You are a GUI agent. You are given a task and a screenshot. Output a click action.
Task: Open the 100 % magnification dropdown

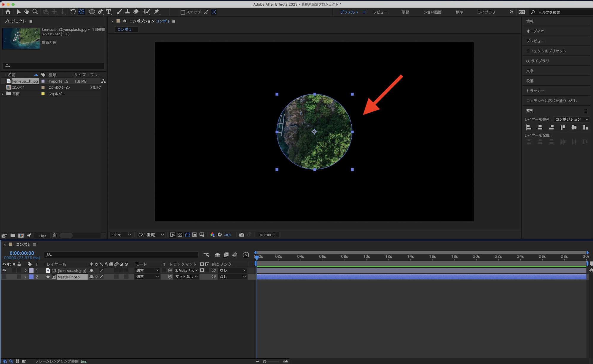(121, 235)
